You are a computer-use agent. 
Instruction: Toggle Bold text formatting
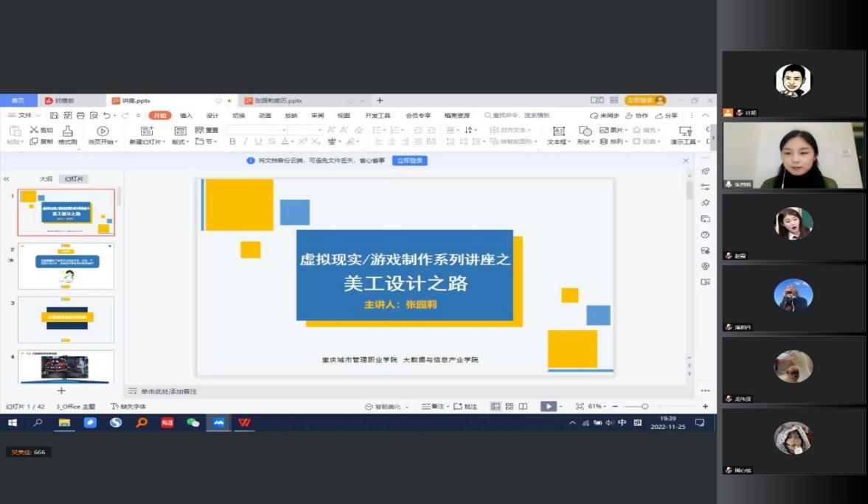(232, 141)
